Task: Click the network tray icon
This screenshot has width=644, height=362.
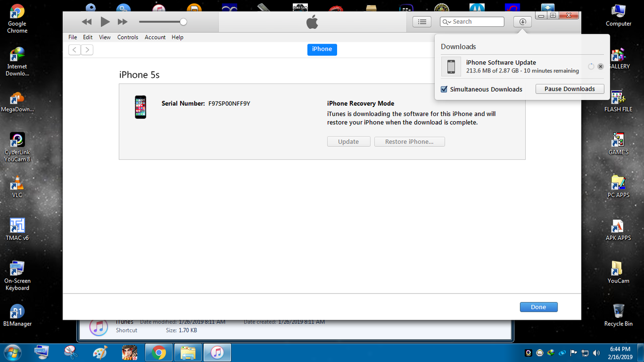Action: coord(585,353)
